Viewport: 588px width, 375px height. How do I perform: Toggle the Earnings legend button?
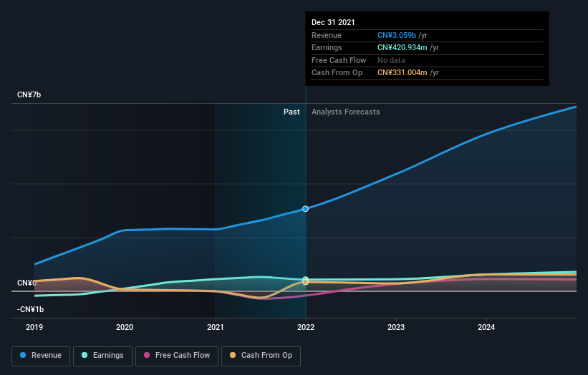tap(102, 356)
